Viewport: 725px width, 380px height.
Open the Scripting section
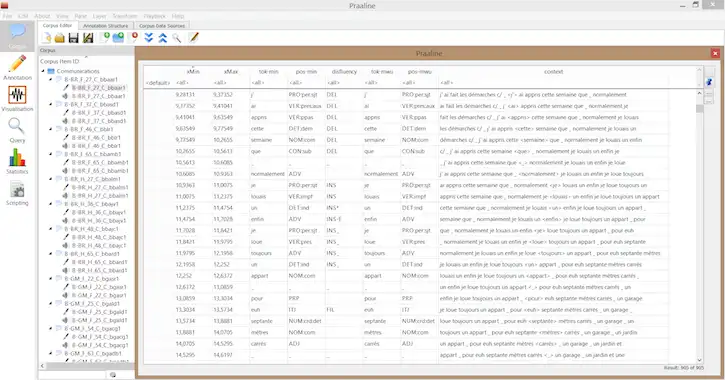[x=17, y=193]
